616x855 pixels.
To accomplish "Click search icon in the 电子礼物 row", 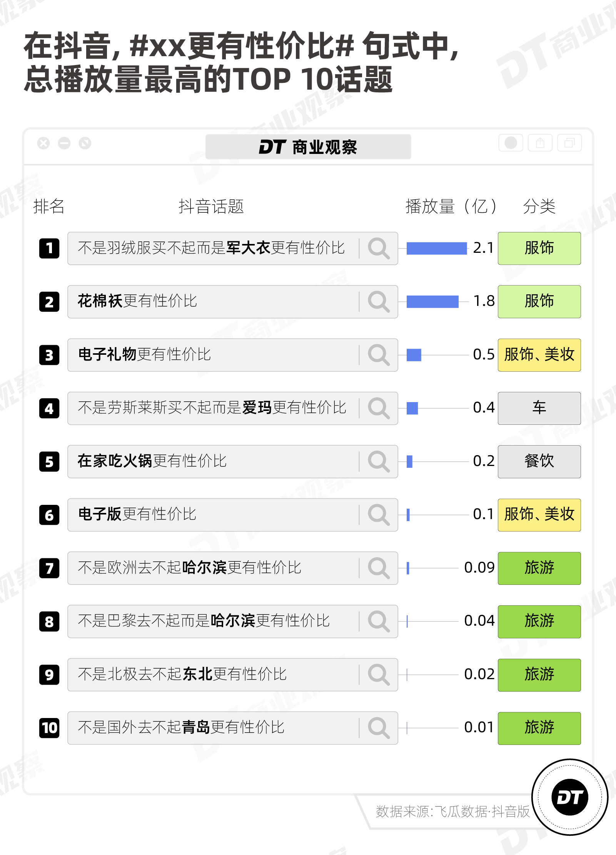I will (379, 355).
